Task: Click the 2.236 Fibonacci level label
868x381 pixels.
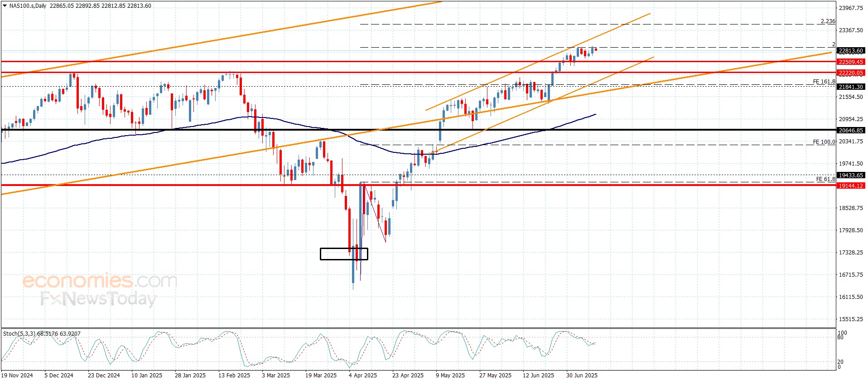Action: [828, 21]
